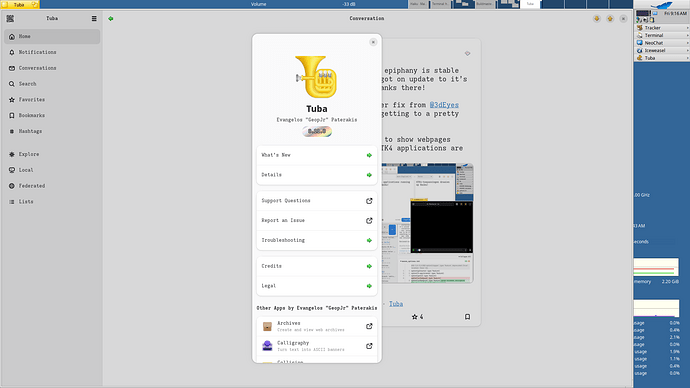Open the What's New row

click(317, 155)
